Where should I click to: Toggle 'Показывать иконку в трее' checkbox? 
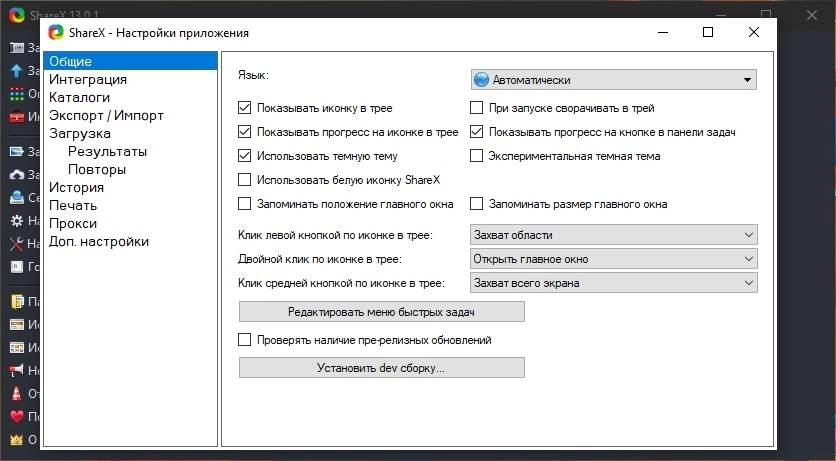(x=244, y=108)
